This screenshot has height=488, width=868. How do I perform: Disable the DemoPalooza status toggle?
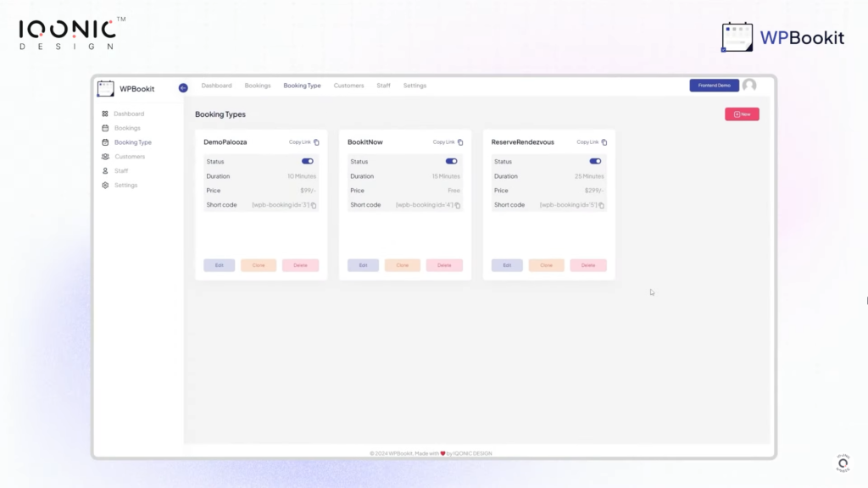tap(307, 162)
